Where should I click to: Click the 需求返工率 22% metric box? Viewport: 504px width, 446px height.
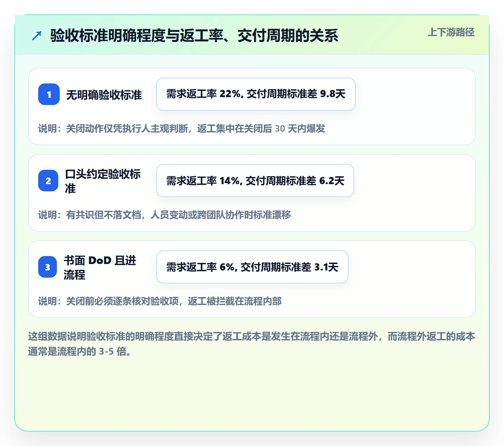(256, 94)
